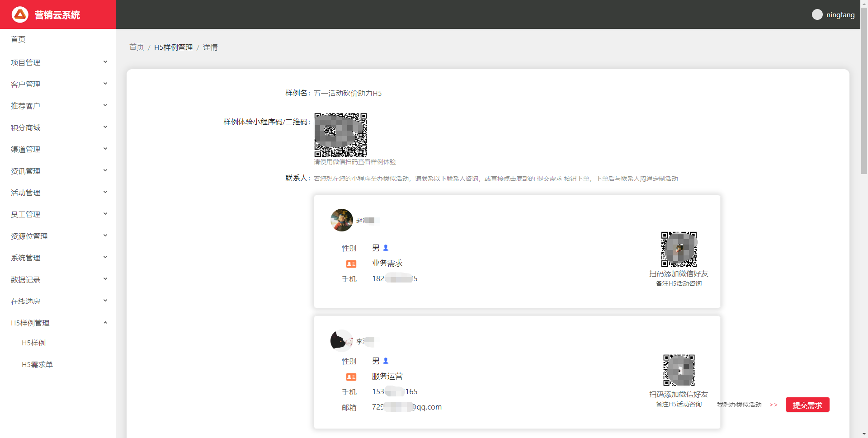Open the sample experience QR code image

click(341, 135)
